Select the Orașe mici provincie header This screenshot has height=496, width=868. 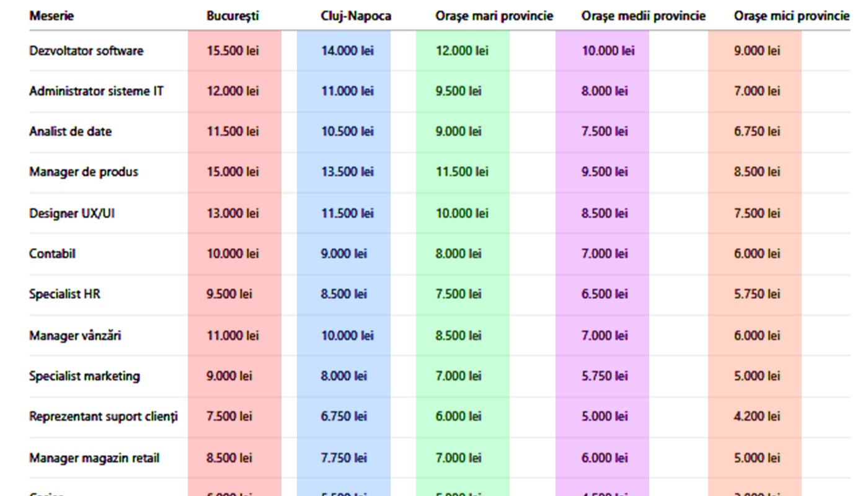pos(792,16)
